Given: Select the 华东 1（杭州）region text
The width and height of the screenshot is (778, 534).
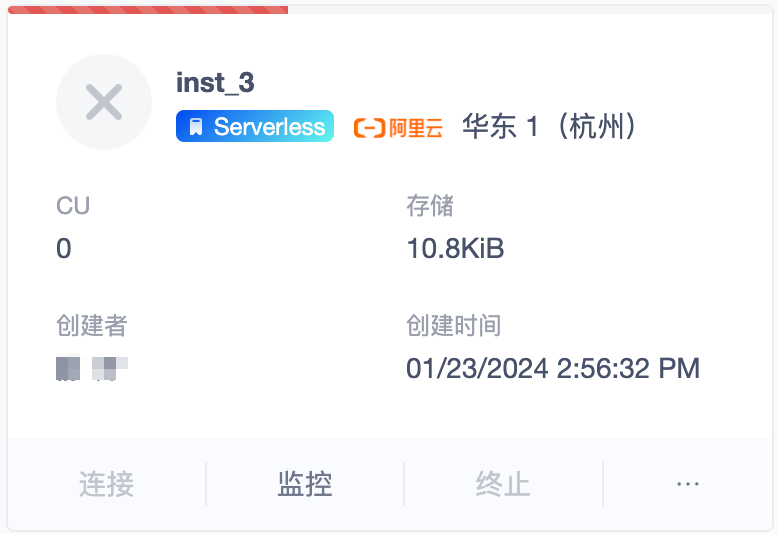Looking at the screenshot, I should [x=549, y=127].
